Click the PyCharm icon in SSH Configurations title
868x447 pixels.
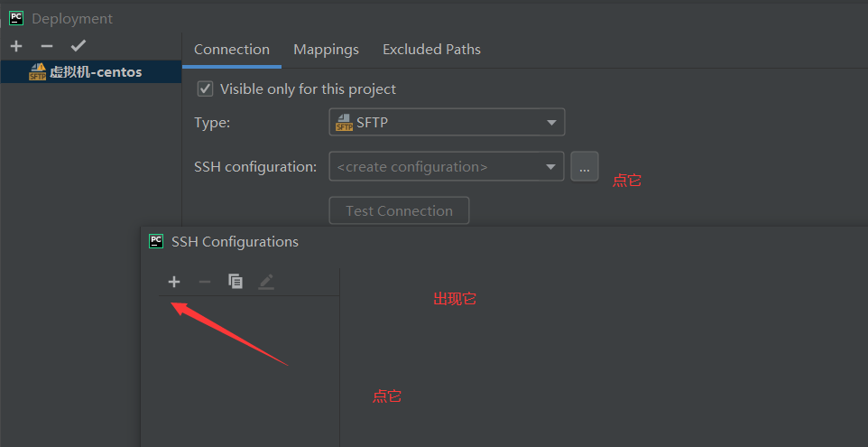(x=156, y=241)
